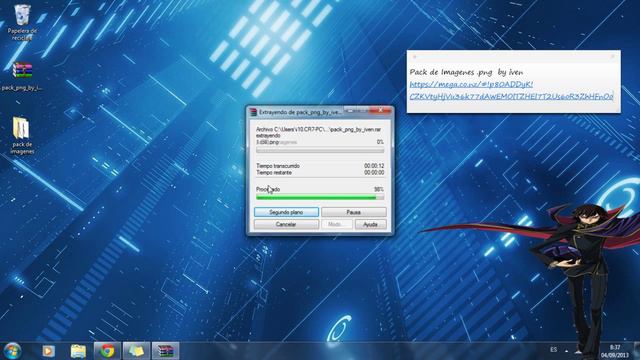
Task: Click the Pausa button
Action: pyautogui.click(x=353, y=212)
